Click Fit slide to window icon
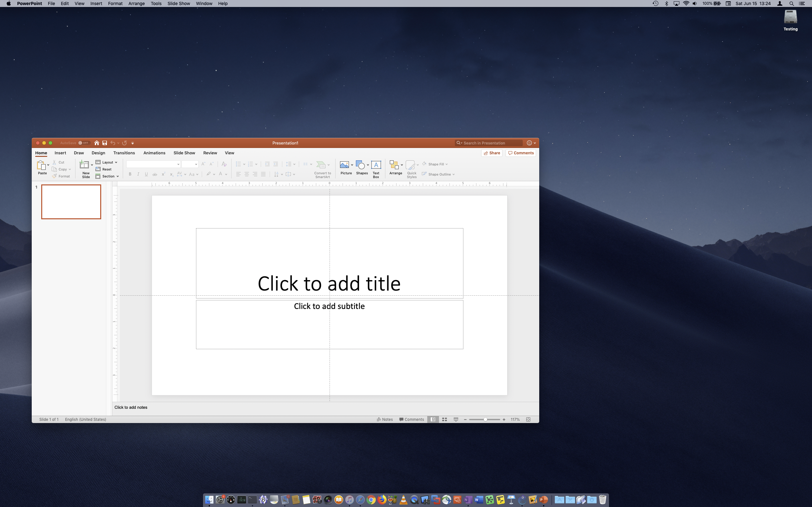The image size is (812, 507). (528, 420)
